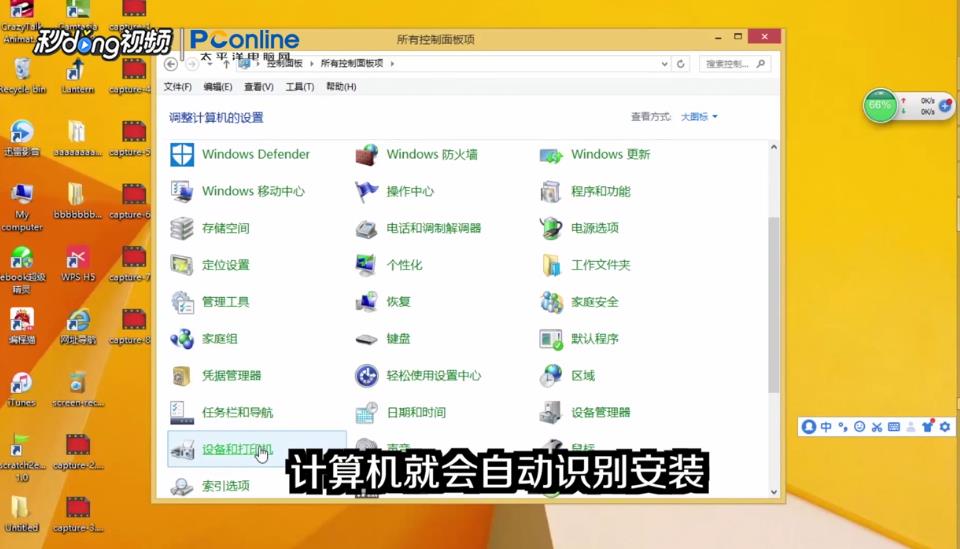The height and width of the screenshot is (549, 960).
Task: Open 电话和调制解调器 icon
Action: point(367,228)
